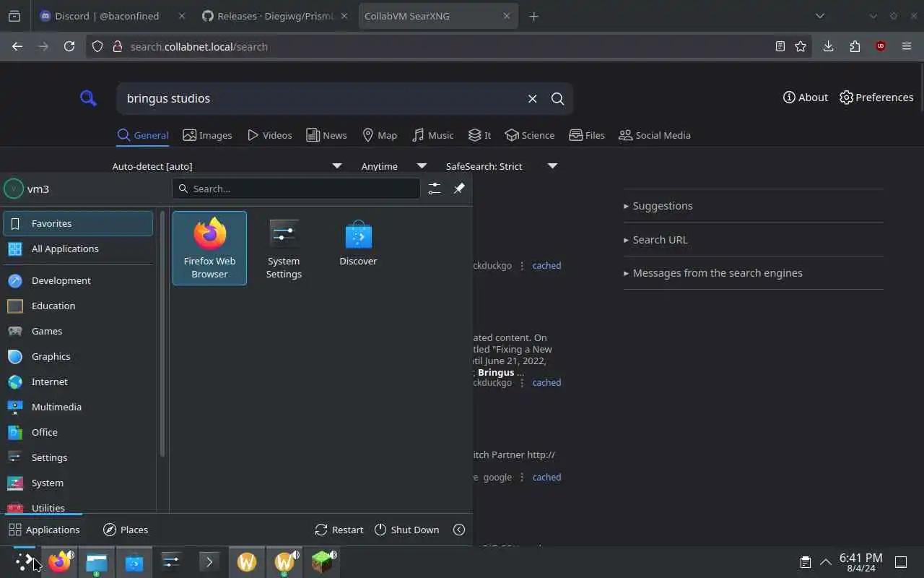Bookmark this page with the star

tap(801, 46)
